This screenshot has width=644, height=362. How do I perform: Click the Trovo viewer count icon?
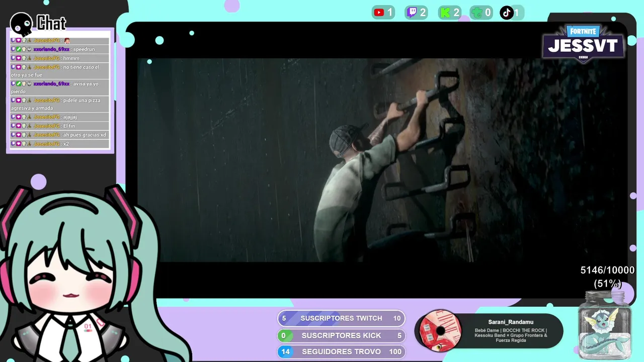(x=477, y=13)
